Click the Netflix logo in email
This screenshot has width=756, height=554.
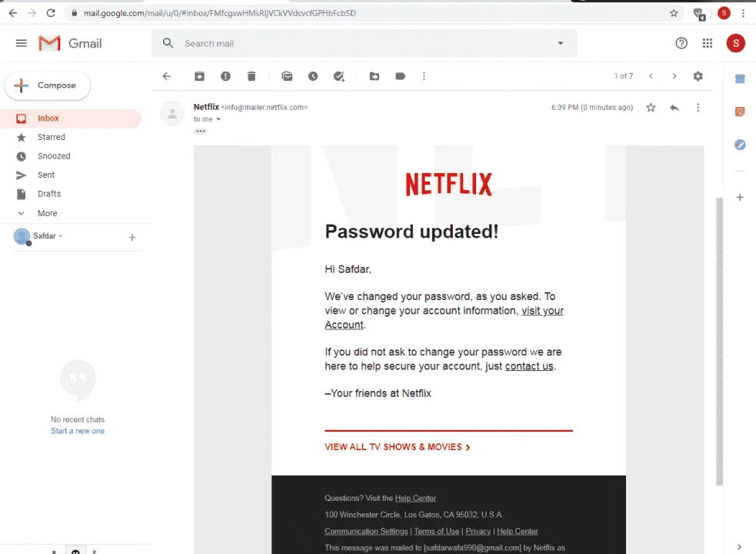(449, 185)
